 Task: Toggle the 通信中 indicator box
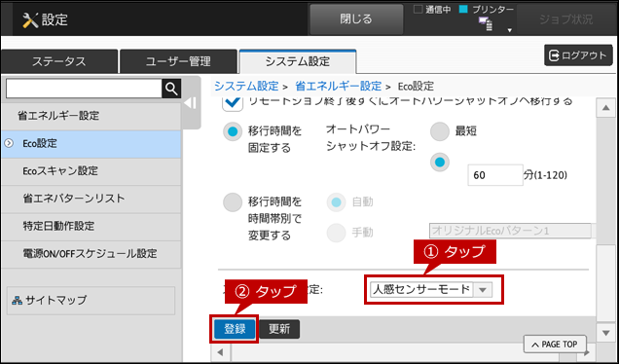[419, 10]
